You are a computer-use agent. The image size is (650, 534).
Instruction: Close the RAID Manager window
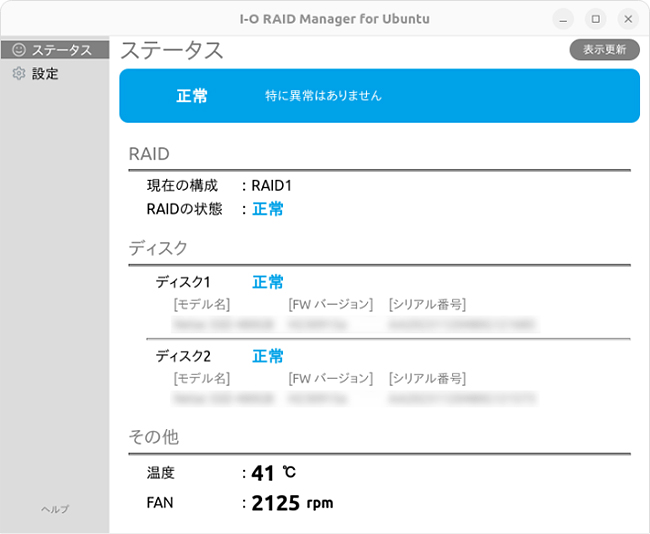click(x=627, y=19)
